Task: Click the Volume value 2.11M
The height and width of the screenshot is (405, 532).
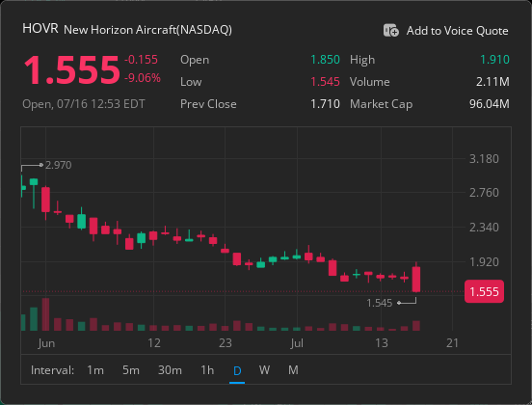Action: (492, 82)
